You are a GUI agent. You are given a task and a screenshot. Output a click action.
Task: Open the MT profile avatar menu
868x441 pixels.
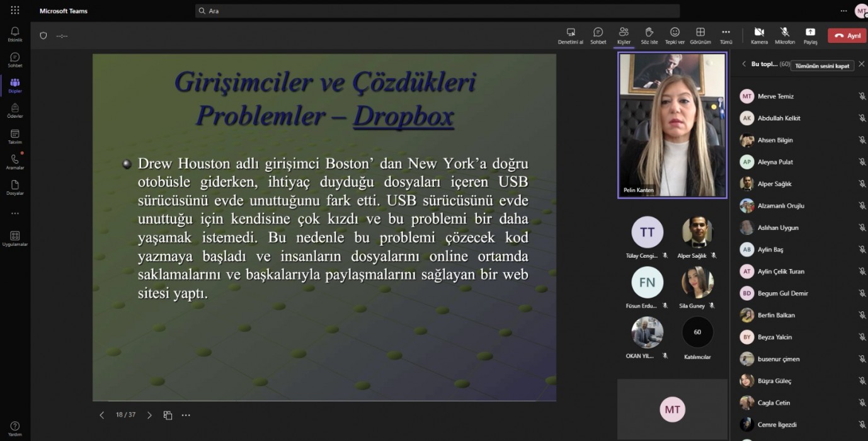tap(860, 11)
